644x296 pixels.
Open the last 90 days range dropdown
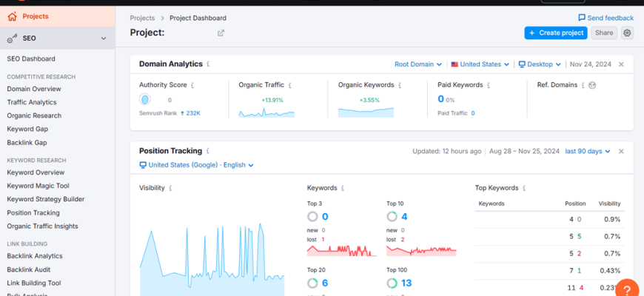[588, 152]
